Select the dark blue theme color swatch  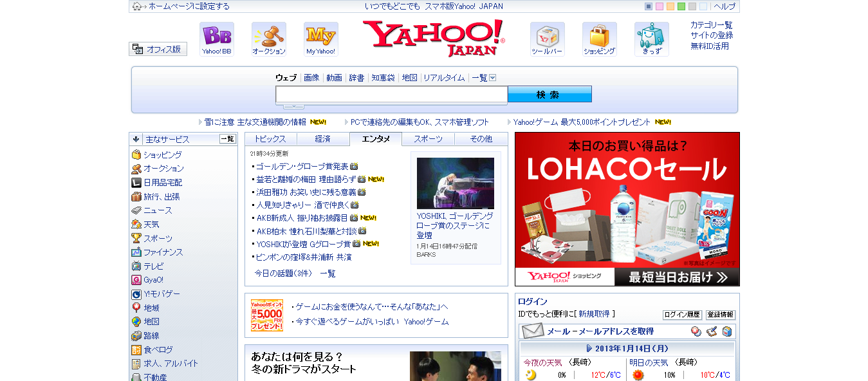[x=649, y=6]
